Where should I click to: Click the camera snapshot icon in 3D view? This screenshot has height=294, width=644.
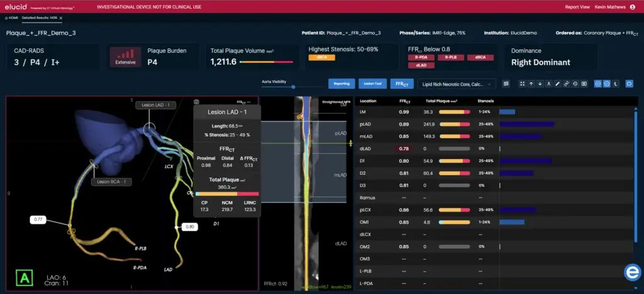[x=197, y=102]
